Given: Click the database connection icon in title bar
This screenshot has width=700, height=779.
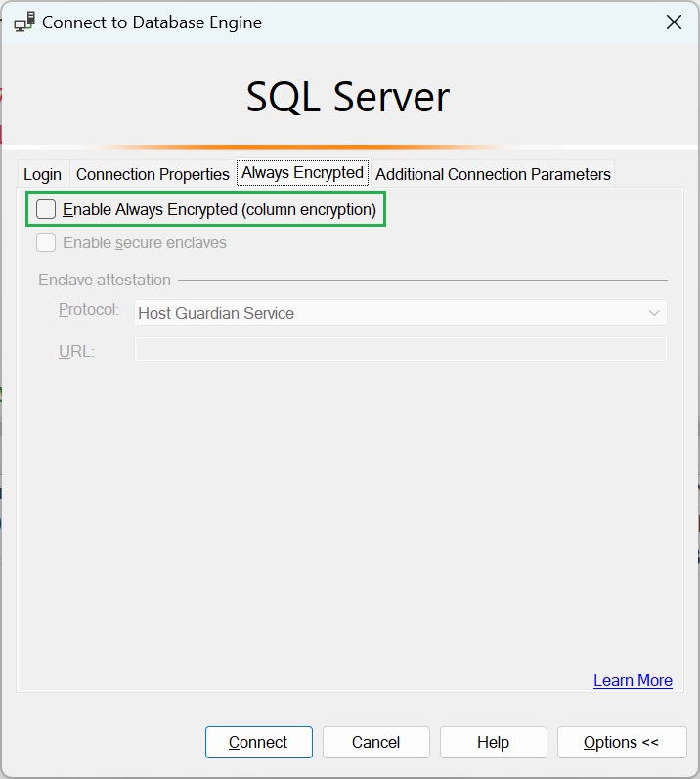Looking at the screenshot, I should 24,22.
